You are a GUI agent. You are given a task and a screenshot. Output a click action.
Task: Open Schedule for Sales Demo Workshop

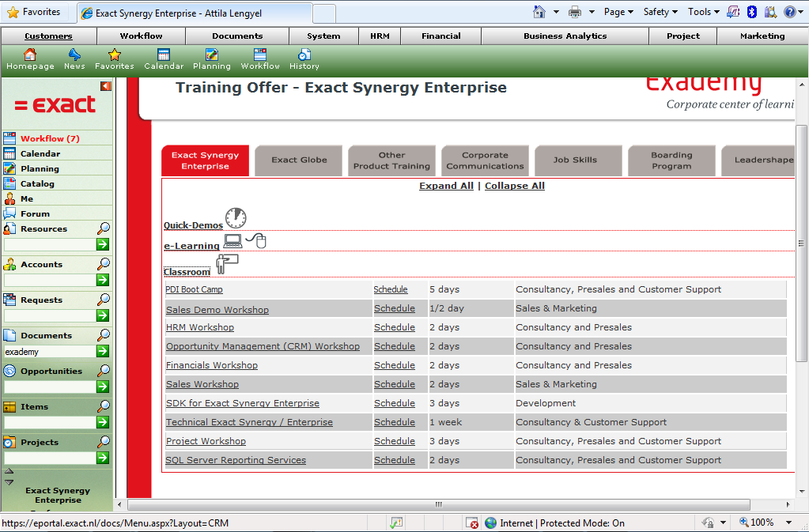tap(394, 308)
